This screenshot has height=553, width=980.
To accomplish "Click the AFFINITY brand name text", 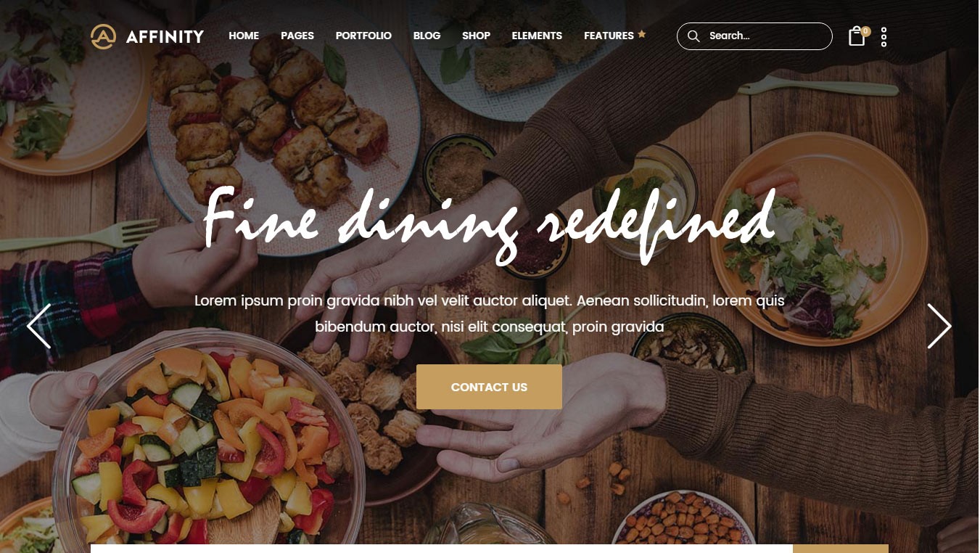I will point(165,36).
